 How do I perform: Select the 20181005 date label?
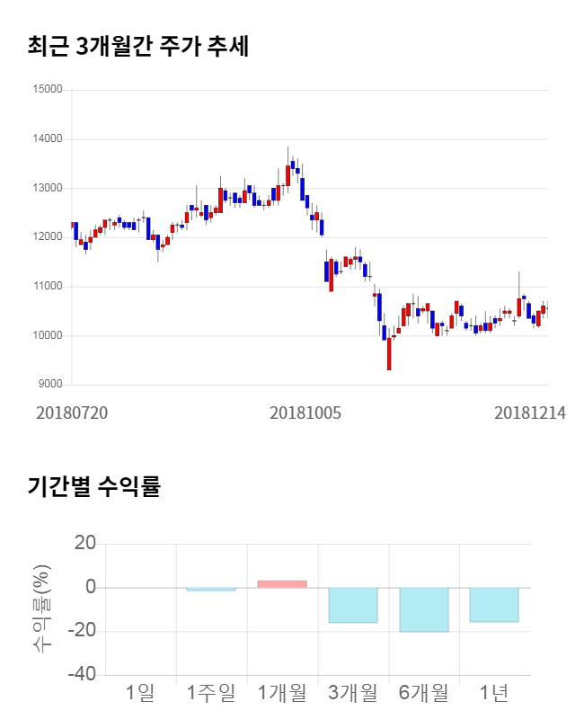coord(305,413)
